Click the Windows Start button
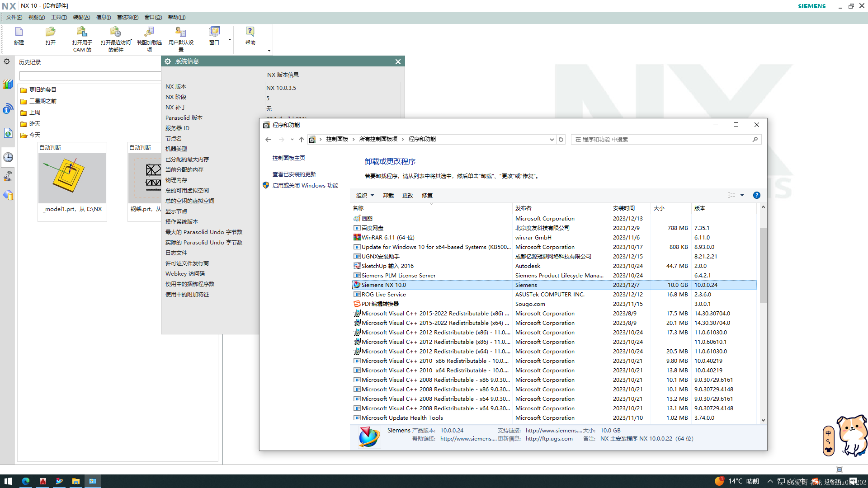This screenshot has height=488, width=868. pos(8,481)
